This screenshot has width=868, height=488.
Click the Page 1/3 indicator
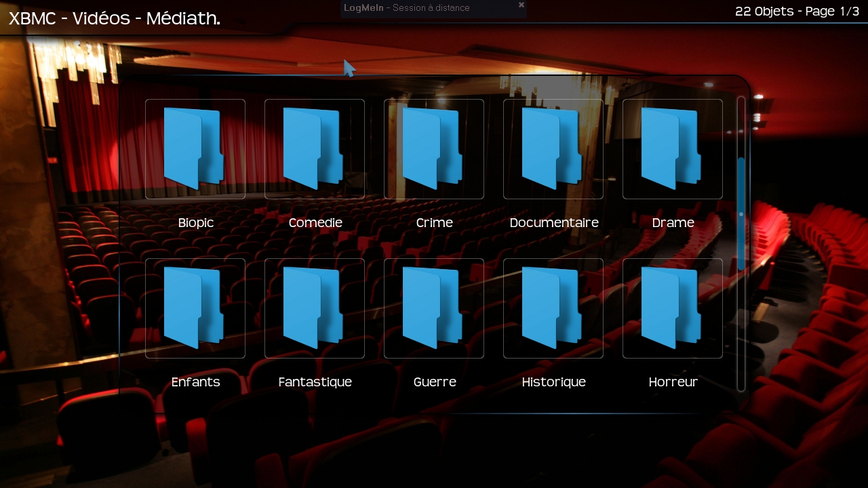(x=832, y=12)
